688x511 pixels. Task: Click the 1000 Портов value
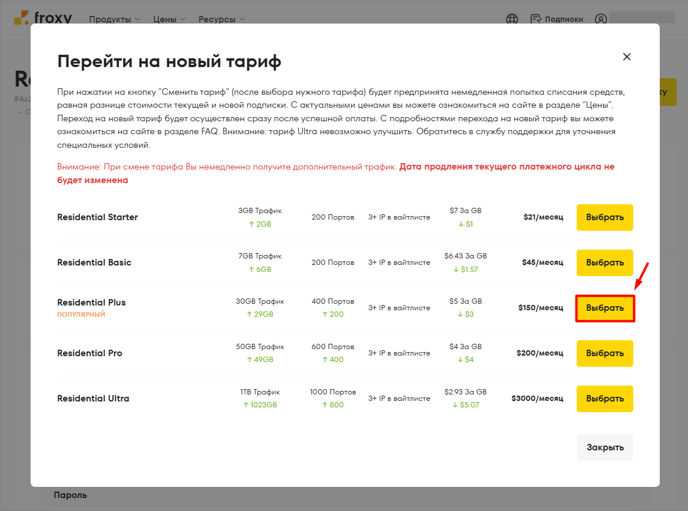333,392
